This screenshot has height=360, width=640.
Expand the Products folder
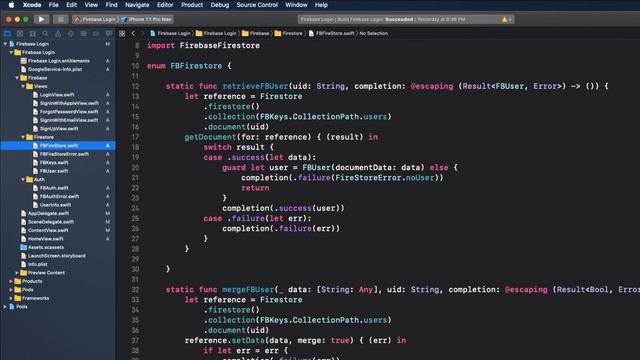[x=11, y=281]
